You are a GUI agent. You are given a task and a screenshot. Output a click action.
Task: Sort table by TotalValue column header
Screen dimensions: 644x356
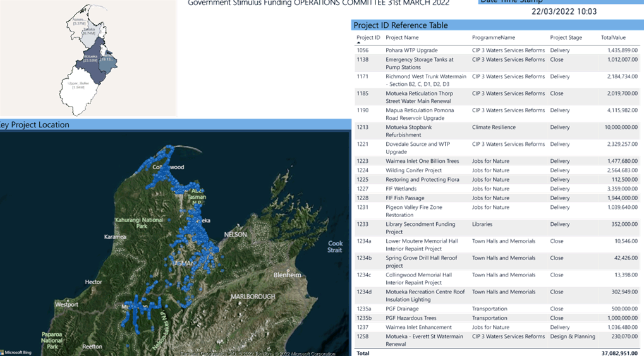tap(613, 37)
